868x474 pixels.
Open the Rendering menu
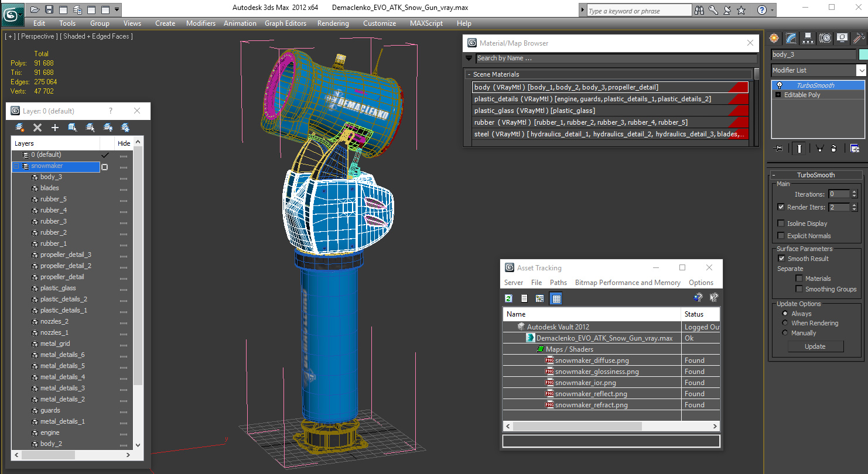tap(333, 23)
